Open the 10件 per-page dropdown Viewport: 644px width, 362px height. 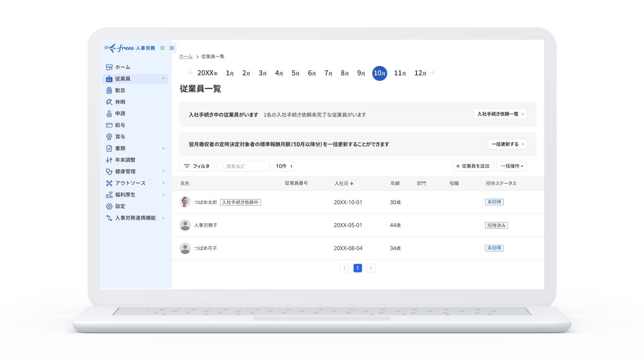coord(283,166)
